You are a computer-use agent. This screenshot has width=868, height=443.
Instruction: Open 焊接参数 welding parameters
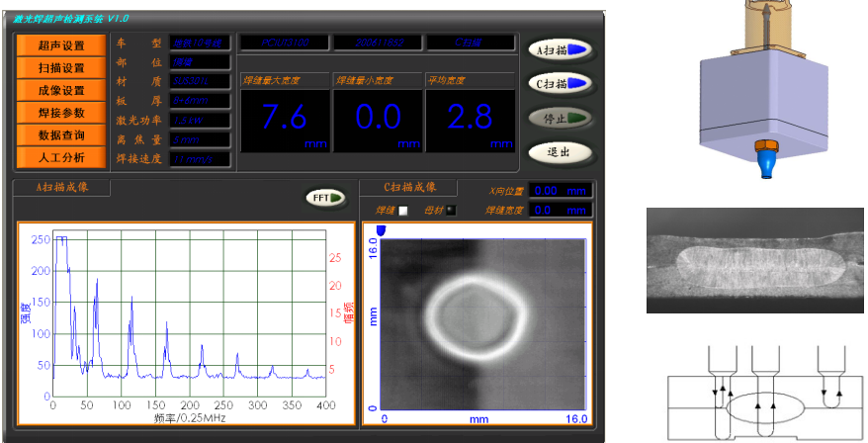tap(61, 113)
